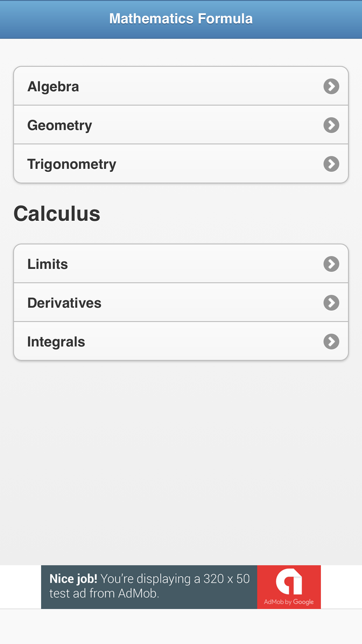Tap the empty area of the Geometry row
362x644 pixels.
pos(204,125)
